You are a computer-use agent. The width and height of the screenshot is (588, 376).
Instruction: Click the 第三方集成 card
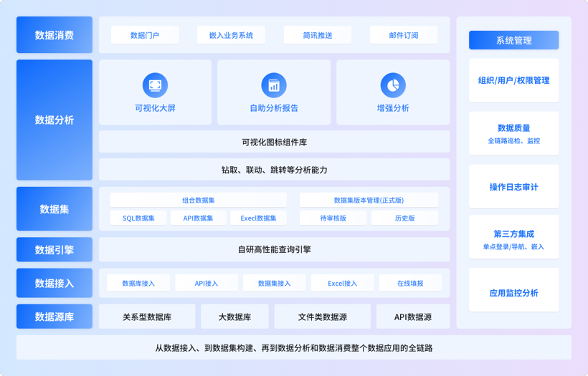click(513, 239)
